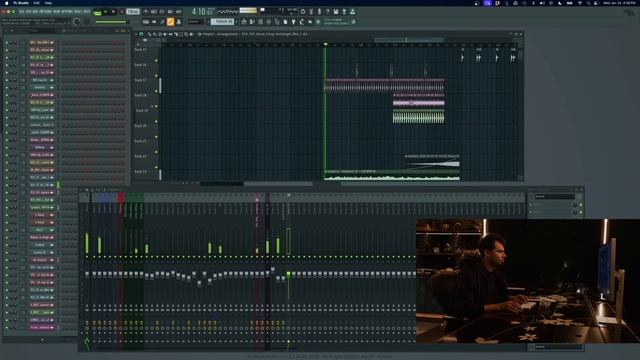Toggle the recording countdown icon

tap(162, 11)
